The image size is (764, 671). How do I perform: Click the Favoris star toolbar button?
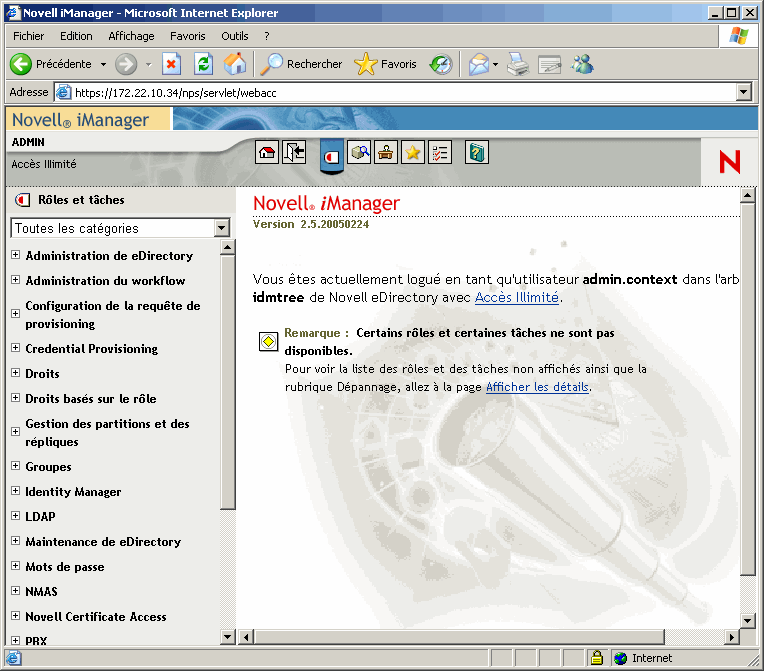pyautogui.click(x=385, y=64)
